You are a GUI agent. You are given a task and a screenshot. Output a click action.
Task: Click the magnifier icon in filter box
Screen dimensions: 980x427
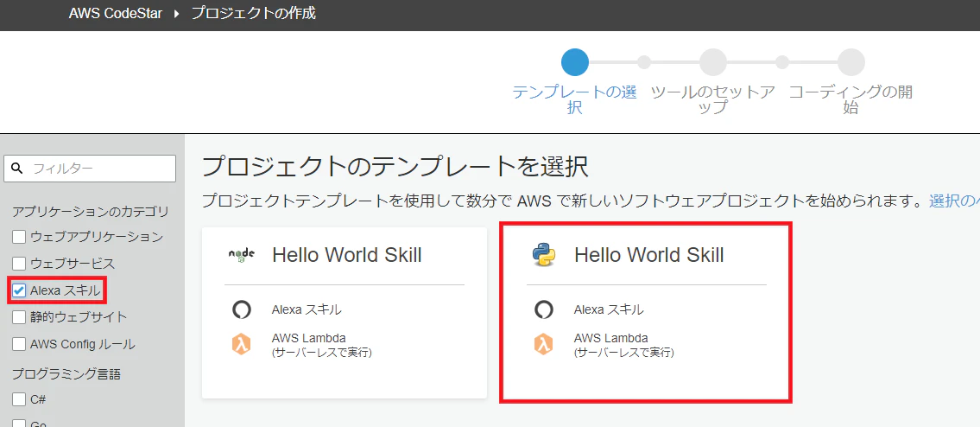point(17,168)
